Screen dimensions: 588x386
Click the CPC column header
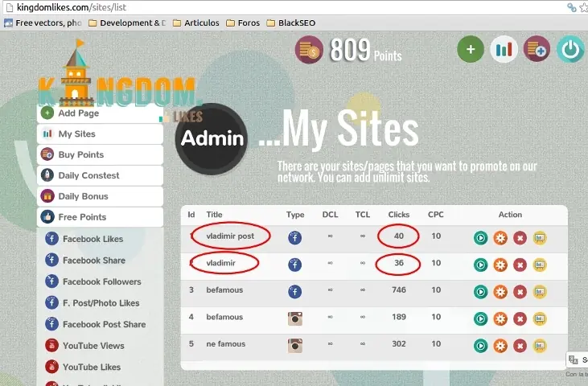pyautogui.click(x=436, y=215)
